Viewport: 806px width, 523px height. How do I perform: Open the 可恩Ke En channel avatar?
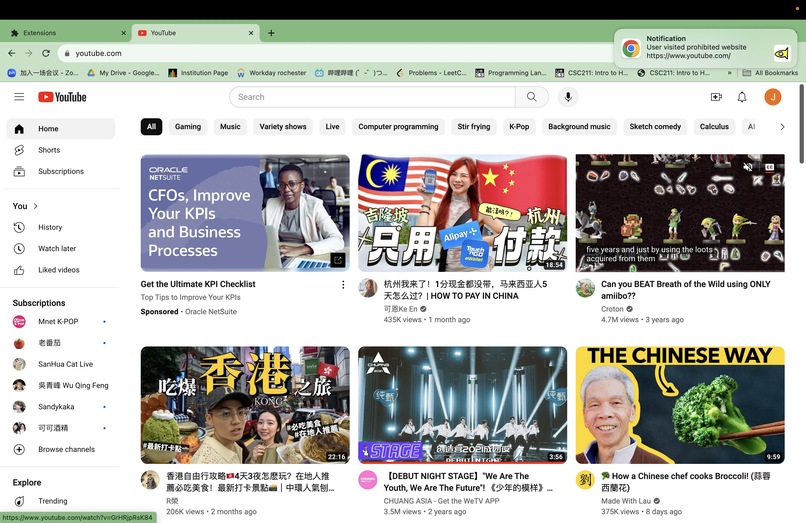[368, 288]
